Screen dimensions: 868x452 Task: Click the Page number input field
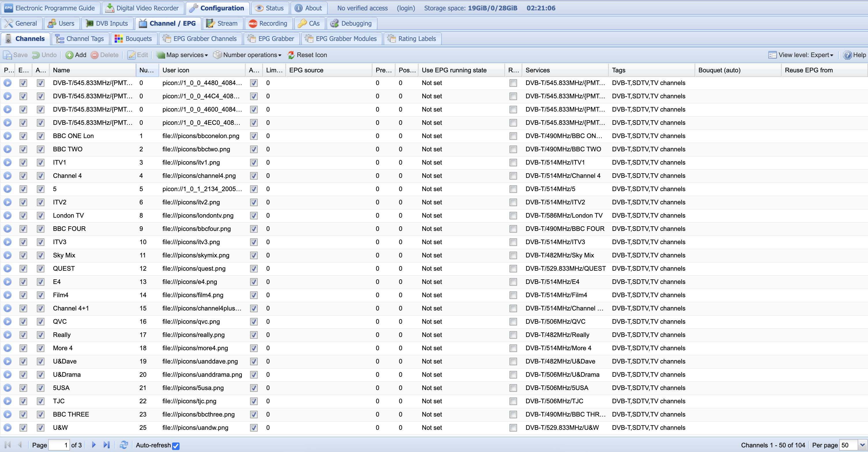(59, 445)
